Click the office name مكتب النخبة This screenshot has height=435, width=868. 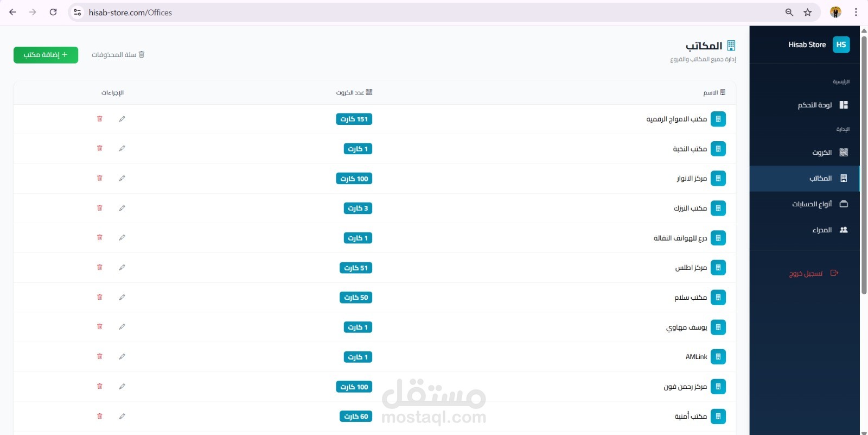(690, 149)
